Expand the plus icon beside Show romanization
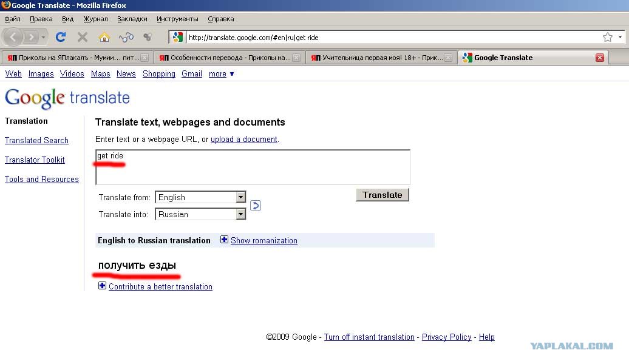 coord(224,240)
